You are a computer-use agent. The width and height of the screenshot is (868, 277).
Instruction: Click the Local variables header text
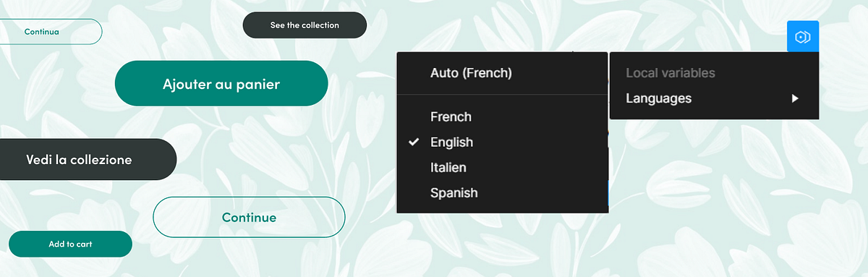(671, 73)
